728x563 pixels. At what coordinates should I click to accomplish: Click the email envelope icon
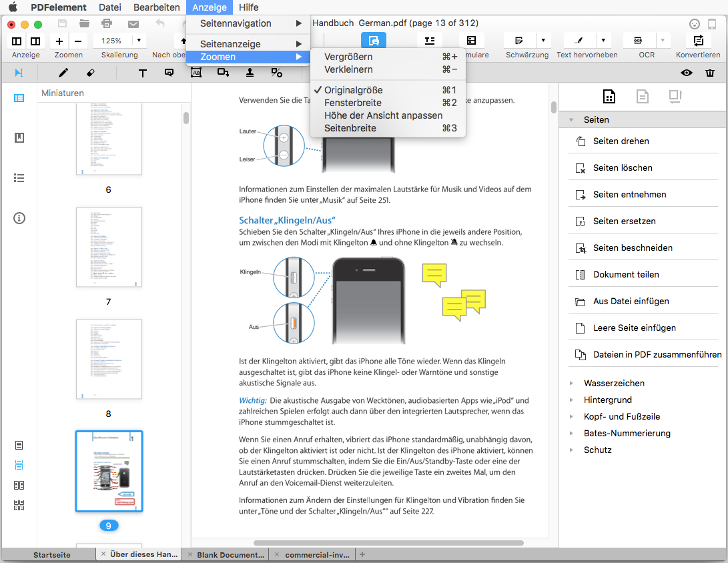[x=133, y=23]
